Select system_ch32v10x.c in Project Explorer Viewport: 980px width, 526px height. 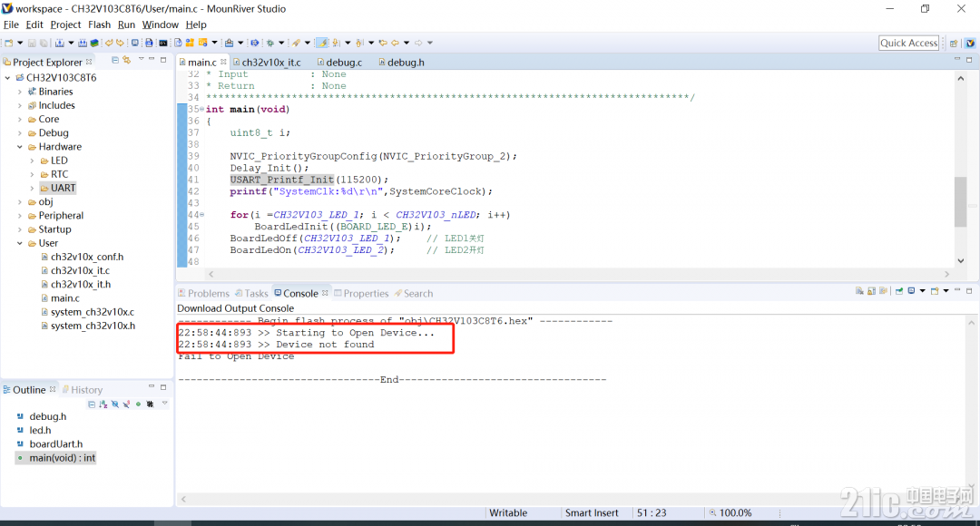[x=87, y=312]
